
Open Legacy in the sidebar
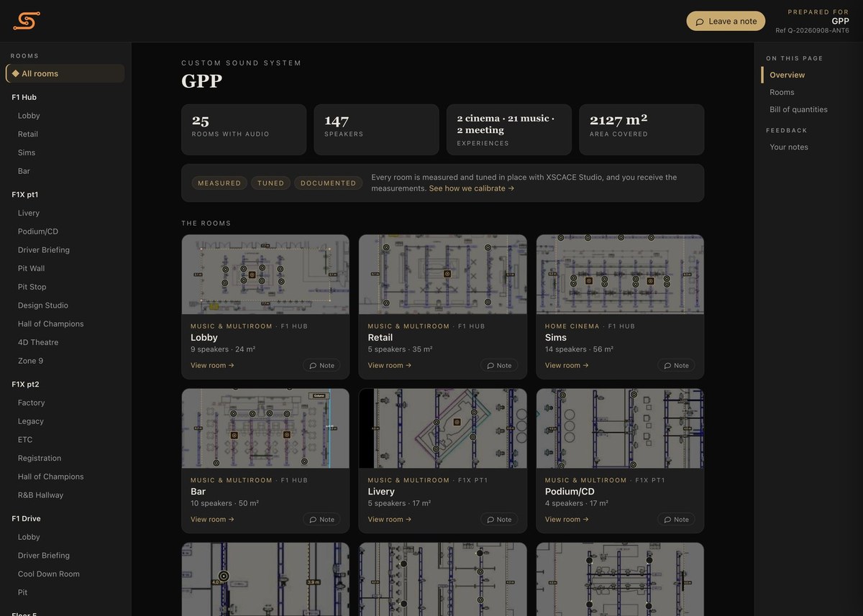click(31, 421)
